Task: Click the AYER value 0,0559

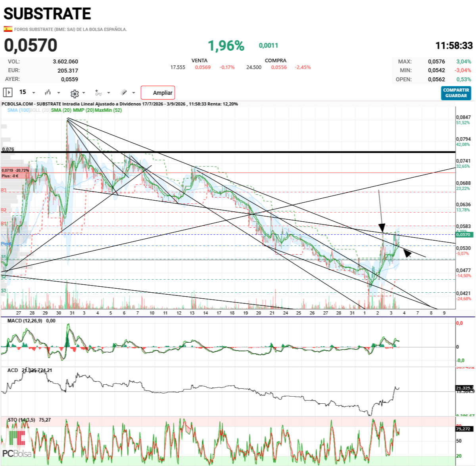Action: click(x=69, y=79)
